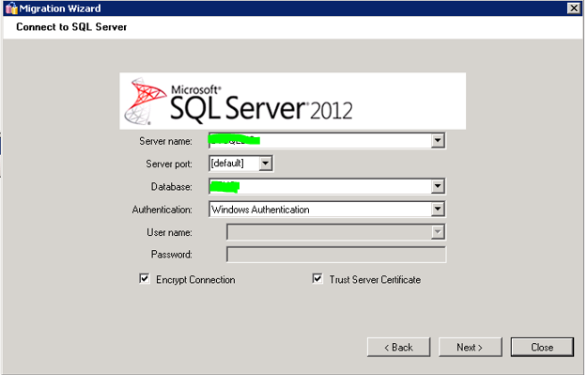Click into the Password field
The height and width of the screenshot is (375, 588).
(x=336, y=255)
